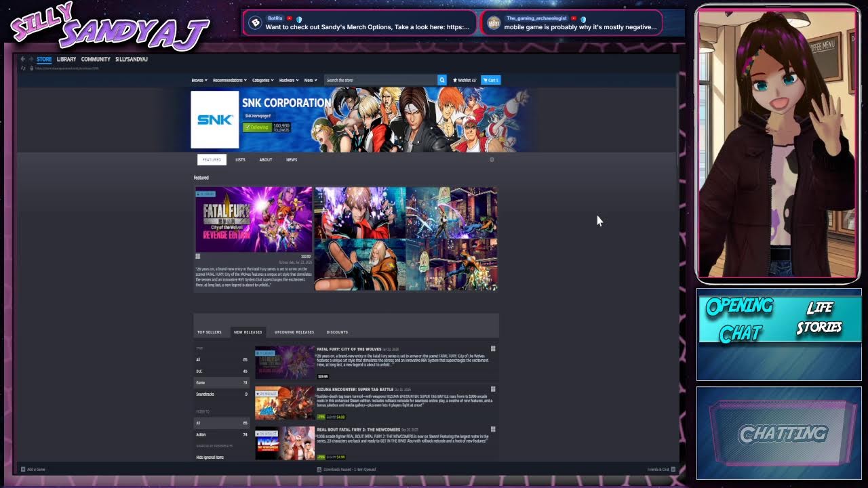The image size is (868, 488).
Task: Open the Wishlist star link
Action: [x=465, y=80]
